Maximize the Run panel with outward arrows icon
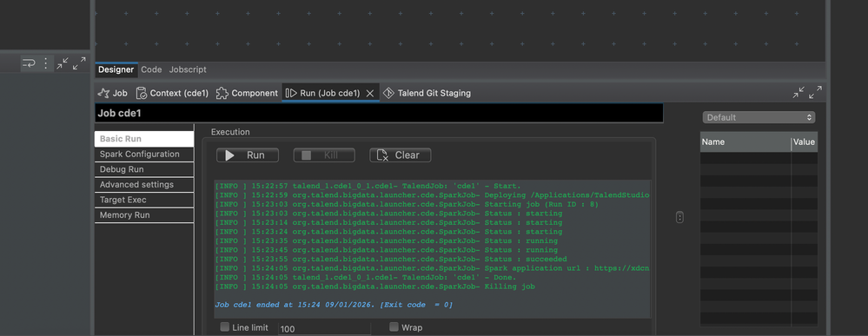The height and width of the screenshot is (336, 868). 815,93
